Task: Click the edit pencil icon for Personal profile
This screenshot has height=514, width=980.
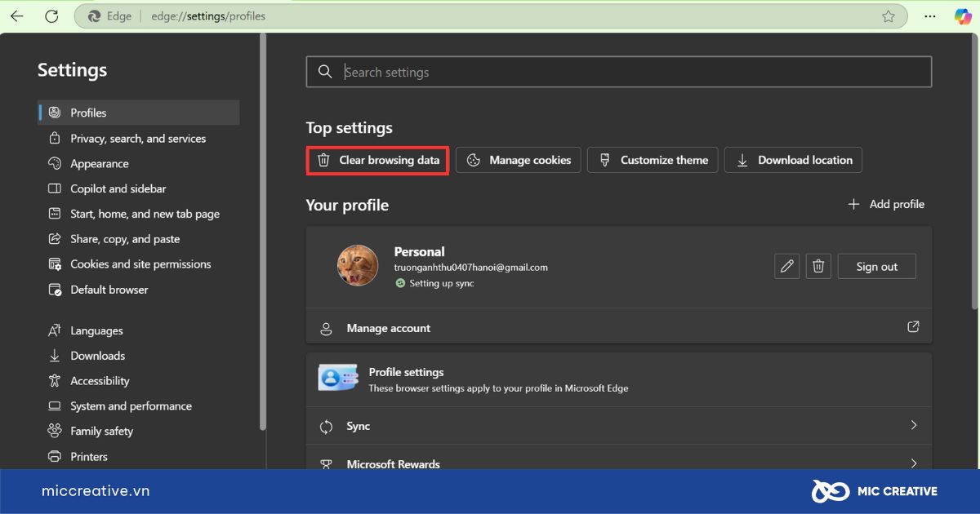Action: 787,266
